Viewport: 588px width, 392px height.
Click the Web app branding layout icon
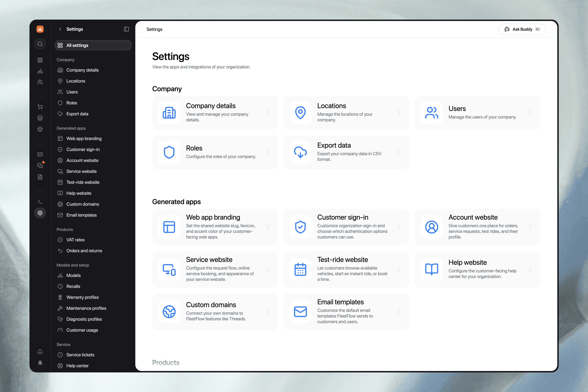(x=169, y=227)
